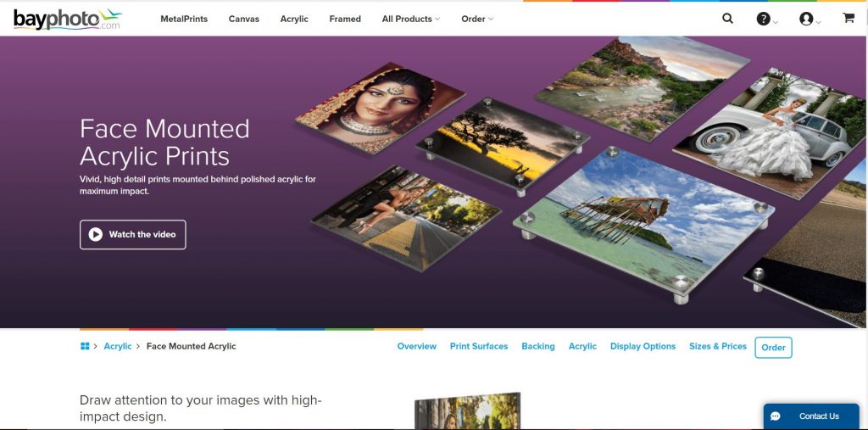868x430 pixels.
Task: Click the chat bubble icon in Contact Us
Action: click(x=775, y=416)
